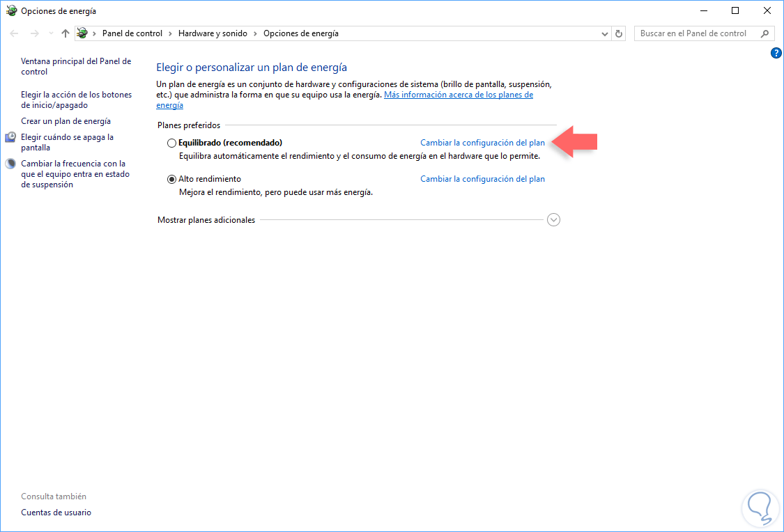Click the power options icon in address bar
This screenshot has width=784, height=532.
click(82, 33)
